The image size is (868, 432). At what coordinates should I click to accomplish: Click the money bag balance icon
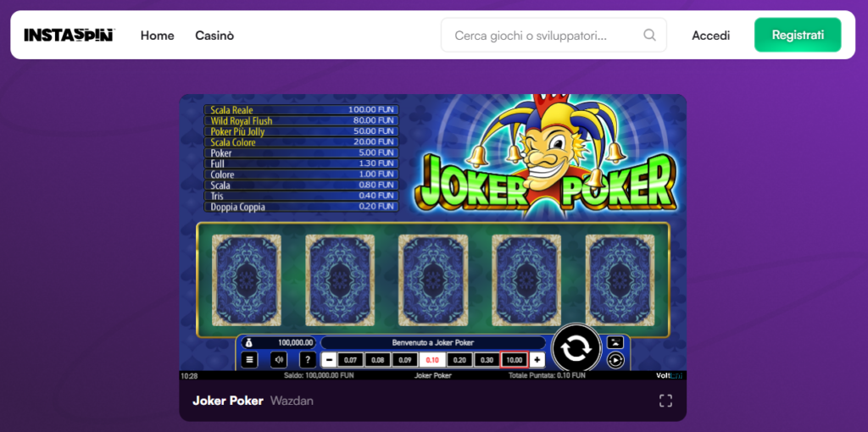click(248, 343)
